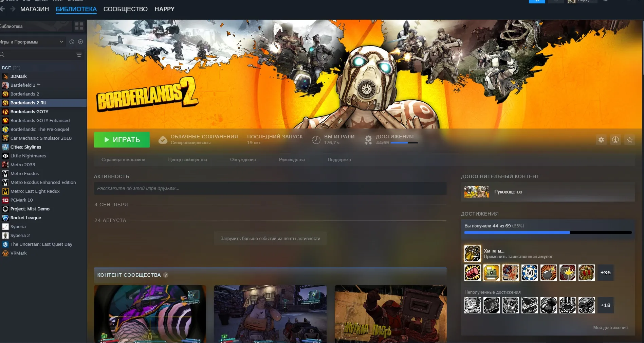This screenshot has height=343, width=644.
Task: Click the recent activity clock filter icon
Action: 72,42
